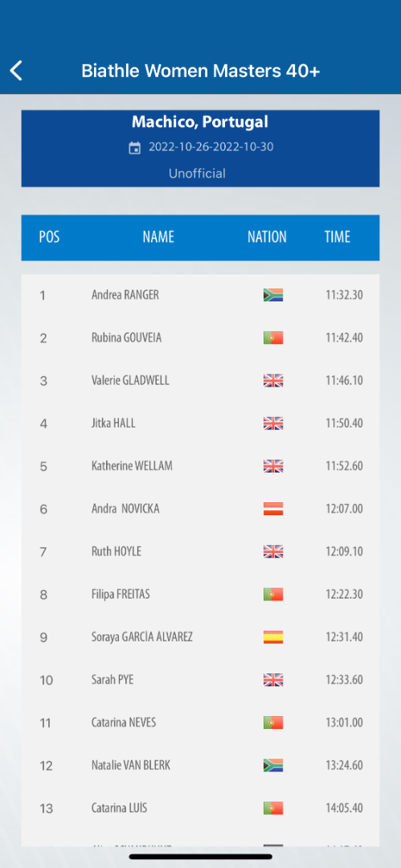Click the calendar icon beside event dates
The width and height of the screenshot is (401, 868).
134,148
